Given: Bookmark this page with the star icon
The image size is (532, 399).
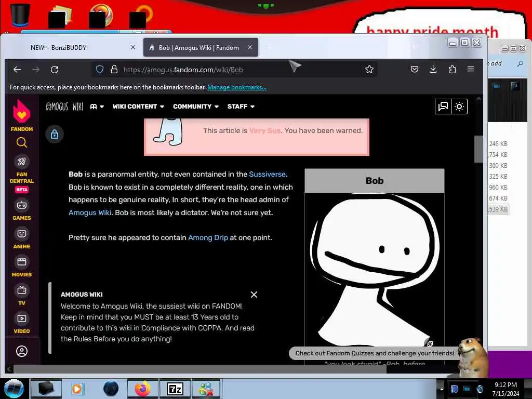Looking at the screenshot, I should (x=369, y=70).
